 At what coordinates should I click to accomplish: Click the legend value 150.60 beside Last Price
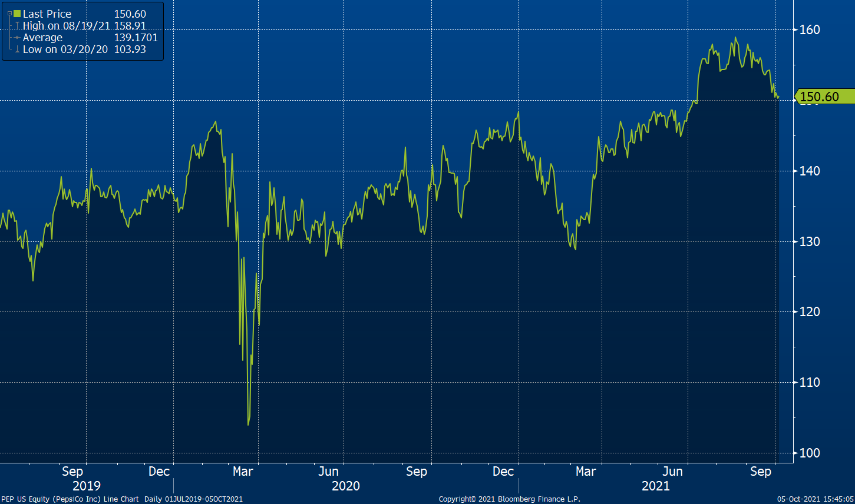point(130,14)
